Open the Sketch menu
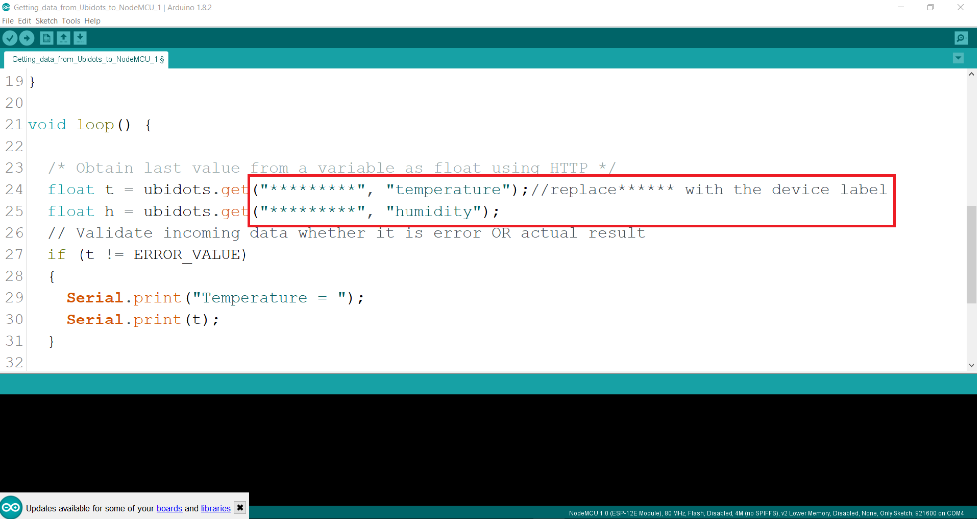The height and width of the screenshot is (519, 980). (46, 21)
